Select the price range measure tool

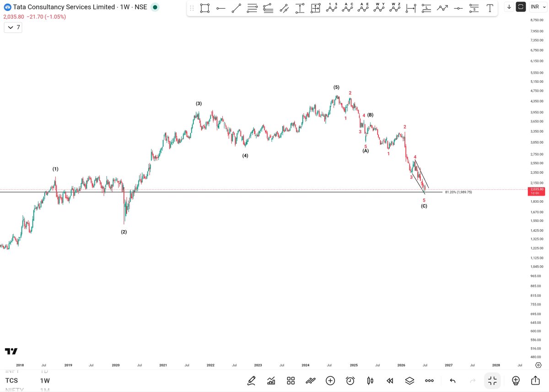300,8
